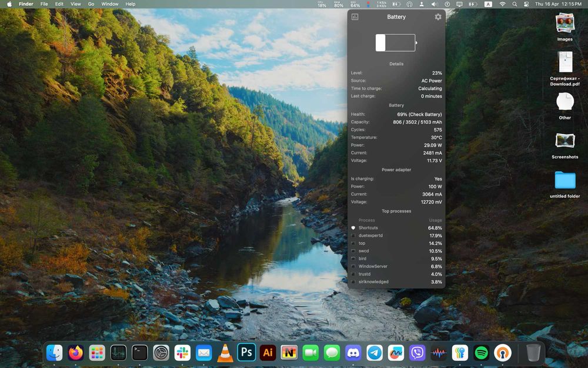The width and height of the screenshot is (588, 368).
Task: Open Photoshop from the Dock
Action: pos(246,352)
